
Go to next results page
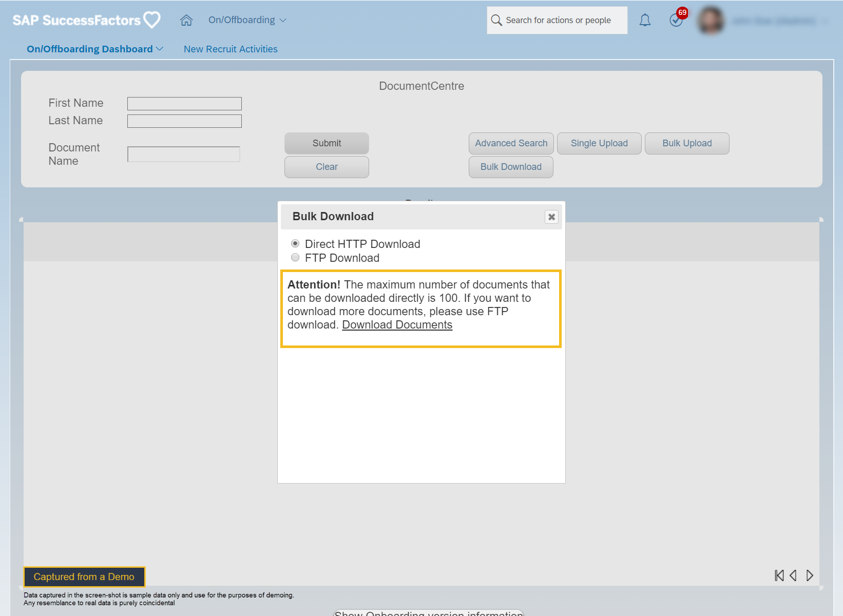click(x=810, y=575)
